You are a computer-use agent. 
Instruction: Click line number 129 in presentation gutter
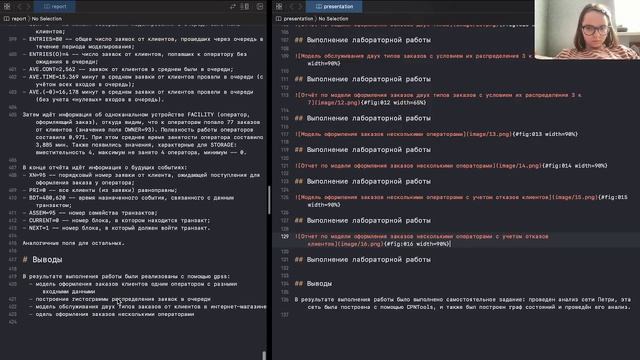pyautogui.click(x=285, y=236)
